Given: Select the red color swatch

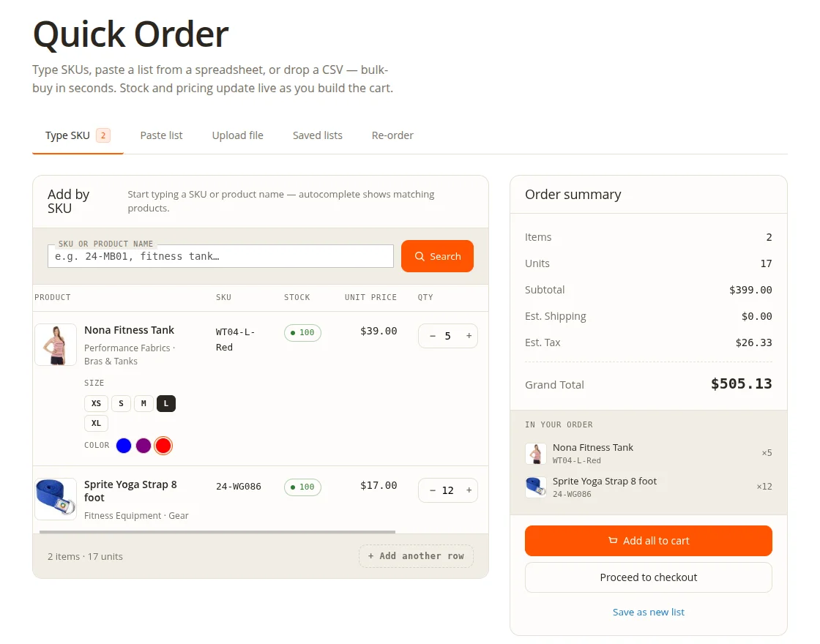Looking at the screenshot, I should [x=163, y=446].
